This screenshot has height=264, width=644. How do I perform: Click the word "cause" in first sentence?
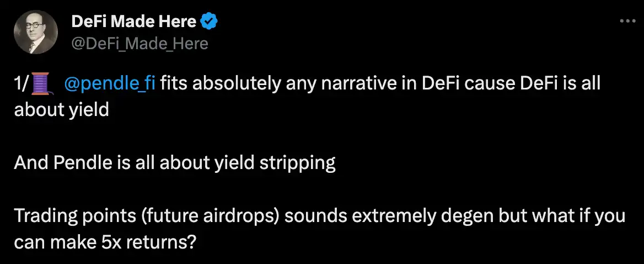click(x=472, y=85)
